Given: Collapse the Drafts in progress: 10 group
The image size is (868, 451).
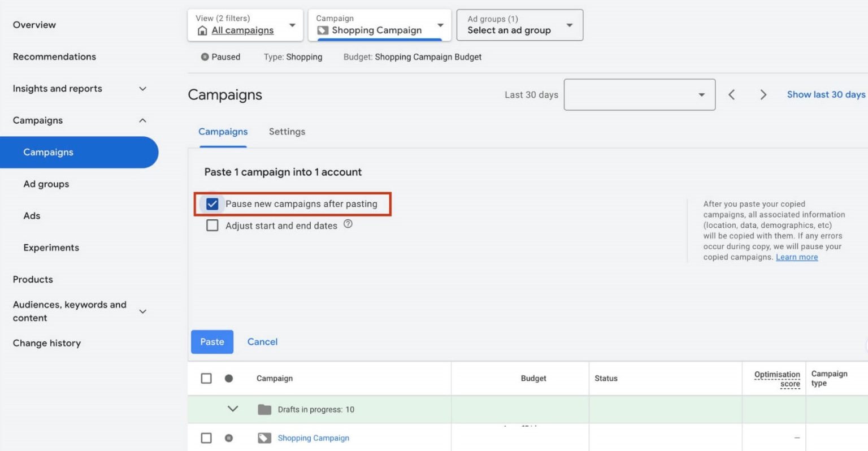Looking at the screenshot, I should point(233,409).
